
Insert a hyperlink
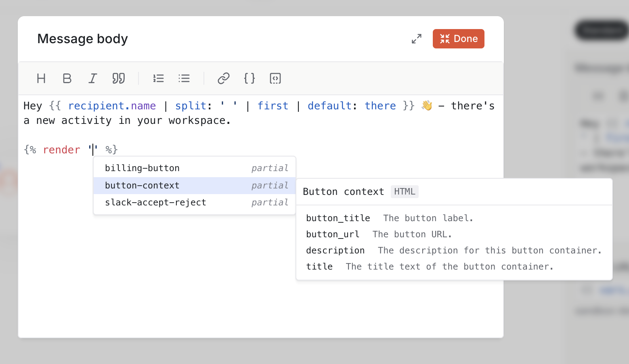(223, 78)
